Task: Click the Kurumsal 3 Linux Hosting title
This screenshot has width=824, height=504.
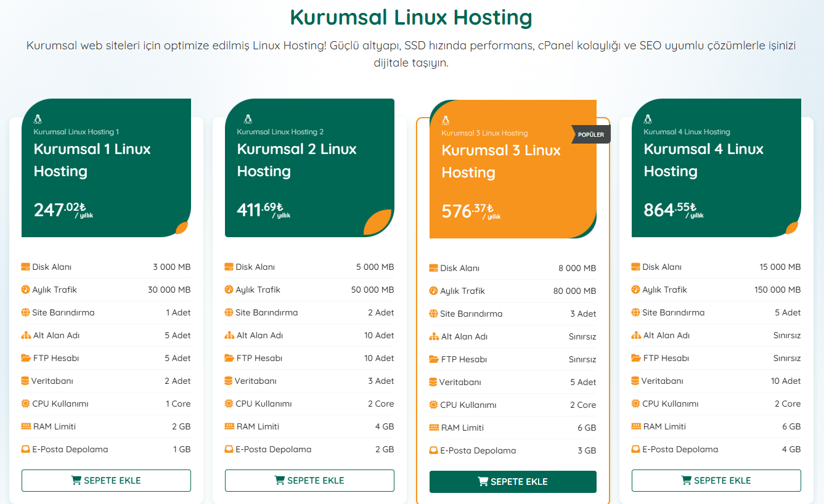Action: pos(501,161)
